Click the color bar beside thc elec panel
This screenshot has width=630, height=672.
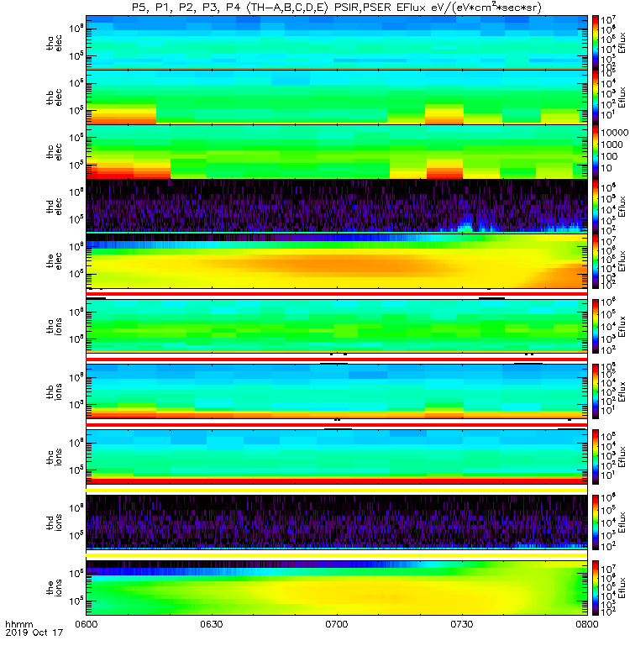[x=596, y=152]
